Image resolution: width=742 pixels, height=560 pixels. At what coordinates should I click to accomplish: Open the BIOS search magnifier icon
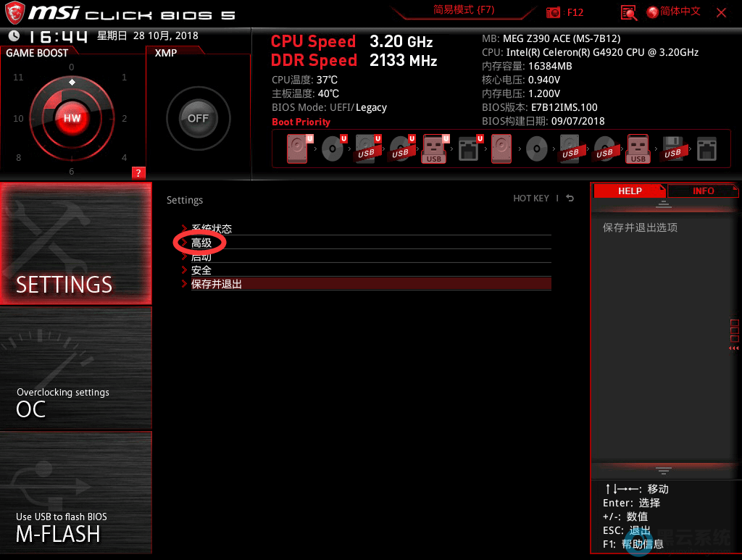(629, 12)
